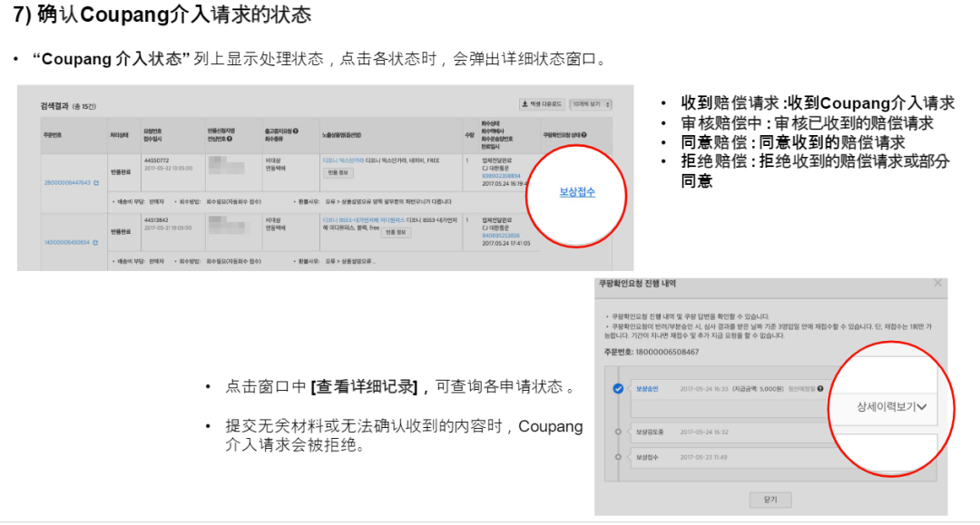Image resolution: width=980 pixels, height=525 pixels.
Task: Expand 상세이력보기 to view detailed history
Action: pyautogui.click(x=891, y=407)
